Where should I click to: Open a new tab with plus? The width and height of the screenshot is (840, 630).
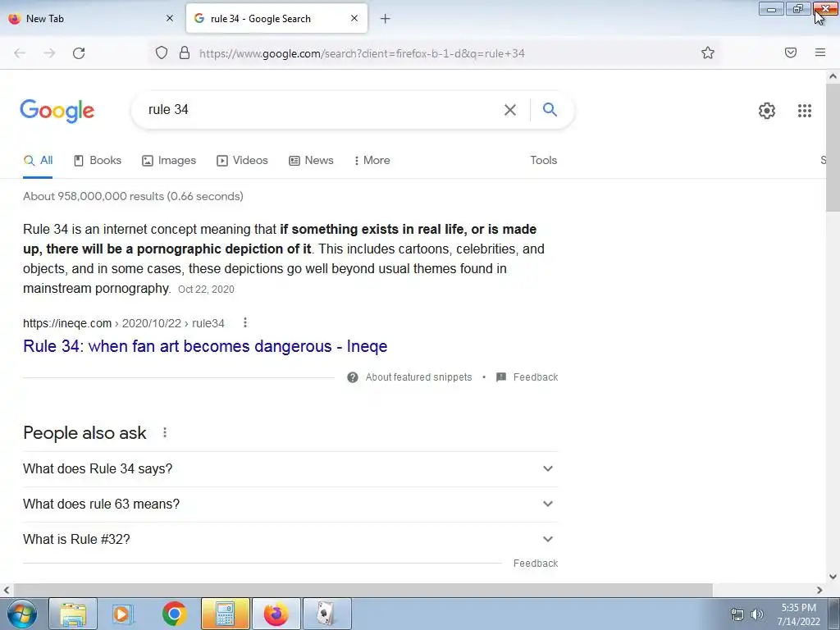click(386, 19)
